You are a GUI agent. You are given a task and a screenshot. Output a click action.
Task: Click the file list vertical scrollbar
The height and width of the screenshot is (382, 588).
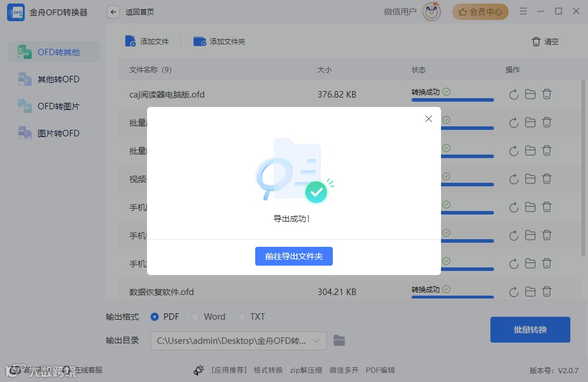[x=583, y=168]
